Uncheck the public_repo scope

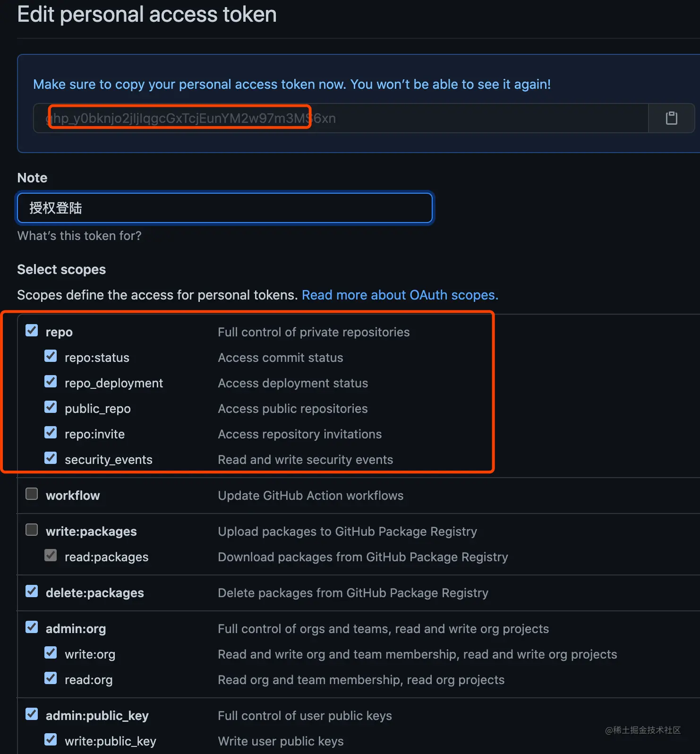coord(51,407)
